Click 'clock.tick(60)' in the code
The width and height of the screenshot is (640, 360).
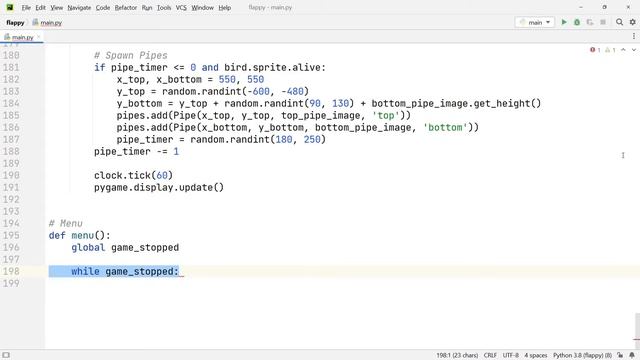133,176
